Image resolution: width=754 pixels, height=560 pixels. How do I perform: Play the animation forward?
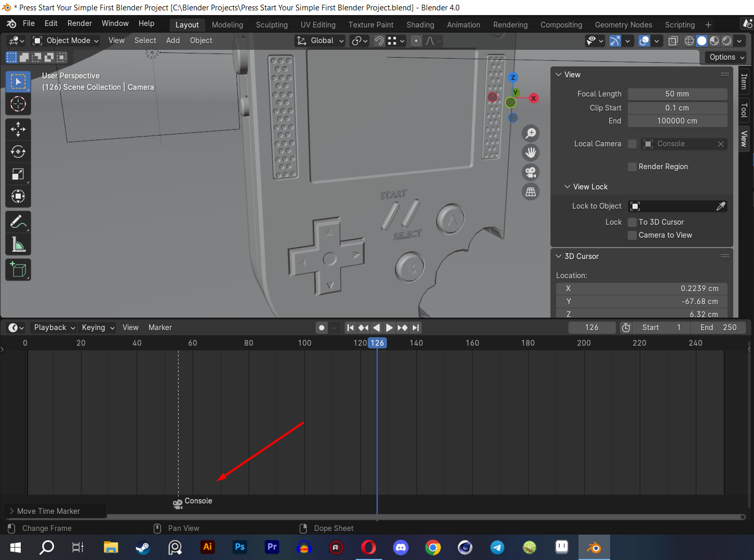click(389, 327)
